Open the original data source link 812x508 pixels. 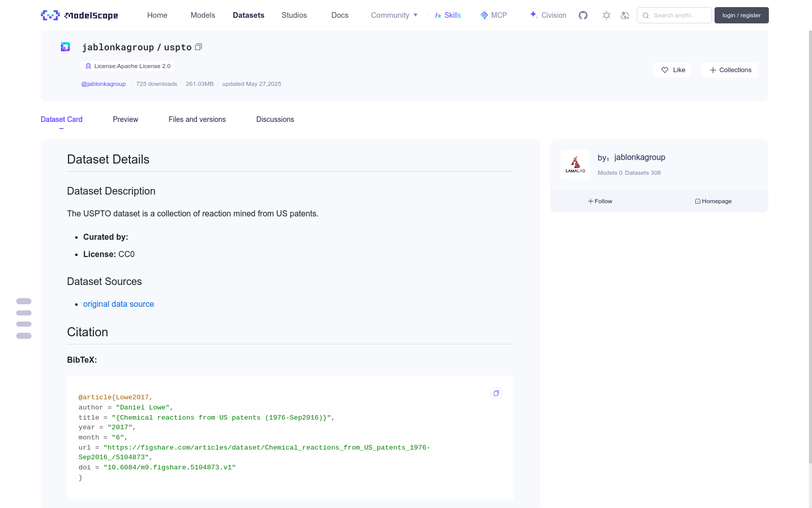point(118,304)
